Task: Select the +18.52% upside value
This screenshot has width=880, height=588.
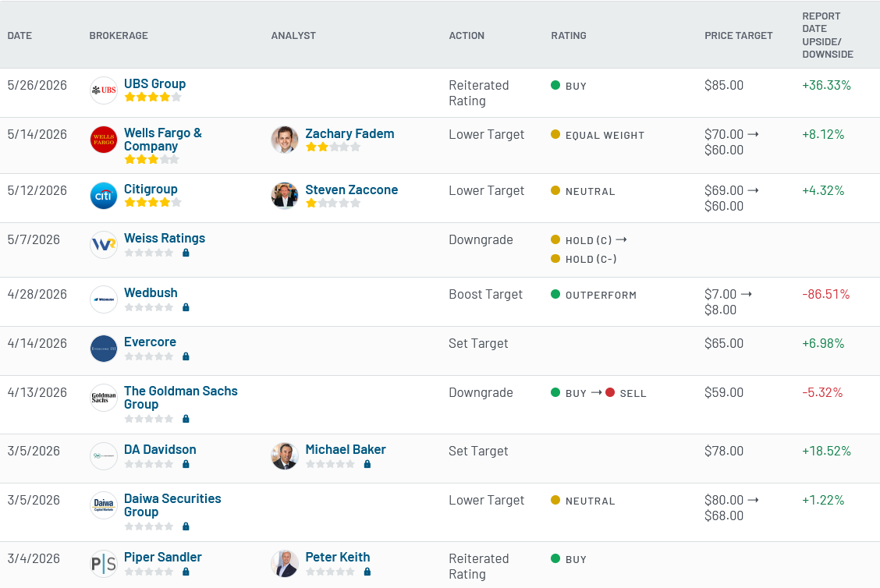Action: [826, 451]
